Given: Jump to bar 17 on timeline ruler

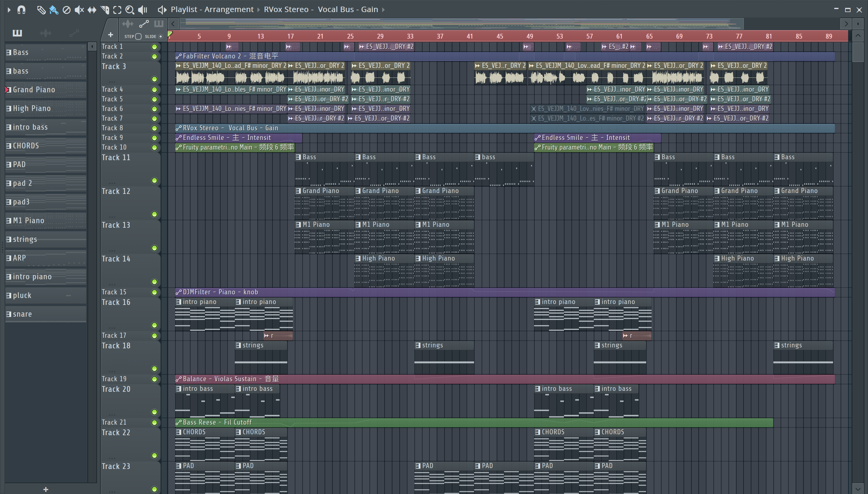Looking at the screenshot, I should click(291, 36).
